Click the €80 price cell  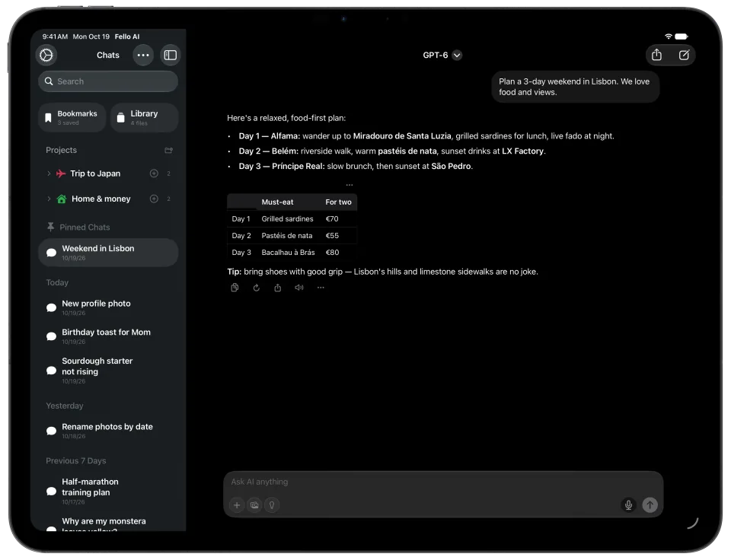click(x=333, y=253)
